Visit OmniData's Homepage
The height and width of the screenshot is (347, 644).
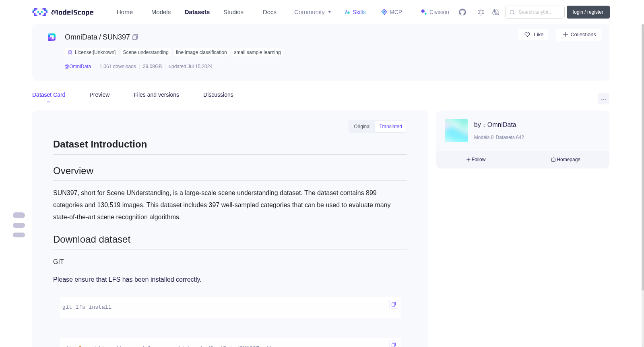[x=566, y=160]
